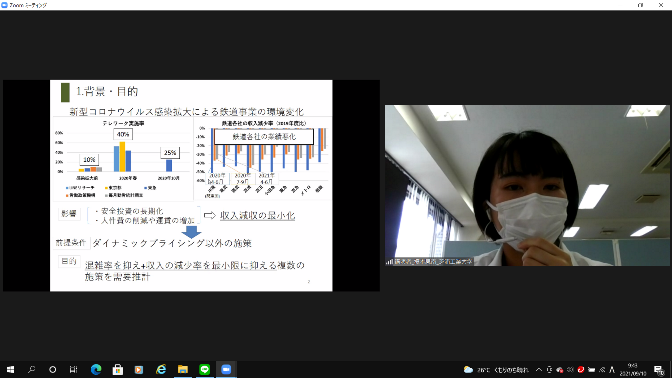
Task: Open File Explorer folder icon
Action: 183,369
